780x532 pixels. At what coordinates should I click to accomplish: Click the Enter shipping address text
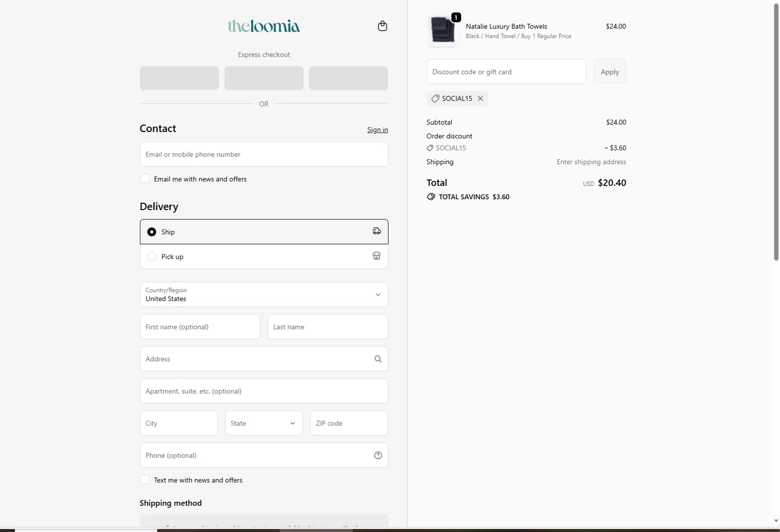click(591, 162)
